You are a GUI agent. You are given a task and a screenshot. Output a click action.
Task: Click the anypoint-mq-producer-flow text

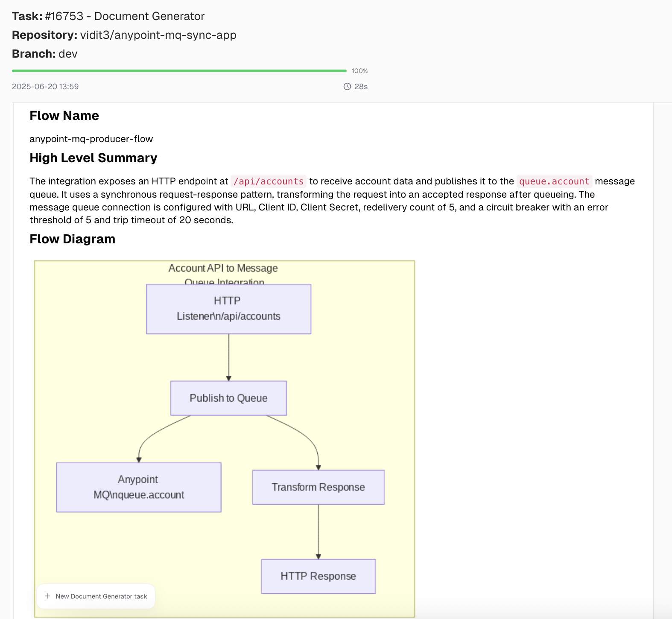click(x=91, y=139)
